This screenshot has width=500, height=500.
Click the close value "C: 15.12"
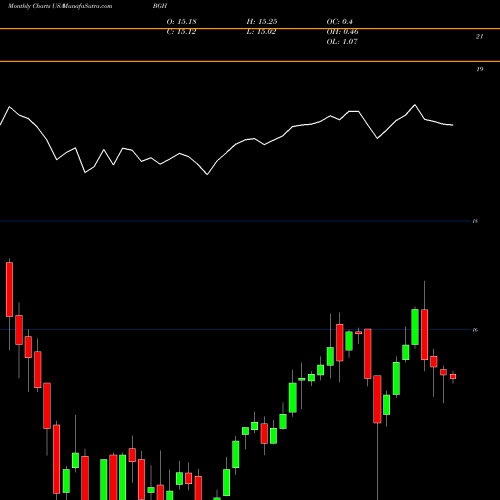coord(181,32)
